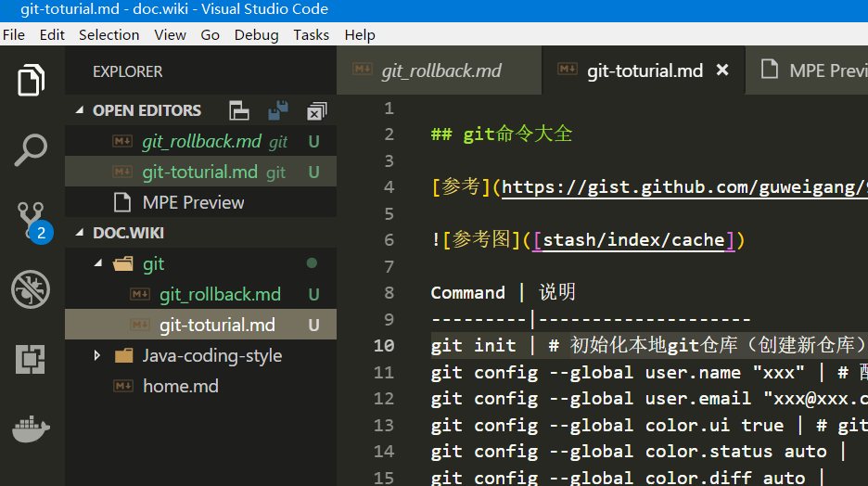Click the gist.github.com link on line 4
The image size is (868, 486).
[684, 187]
